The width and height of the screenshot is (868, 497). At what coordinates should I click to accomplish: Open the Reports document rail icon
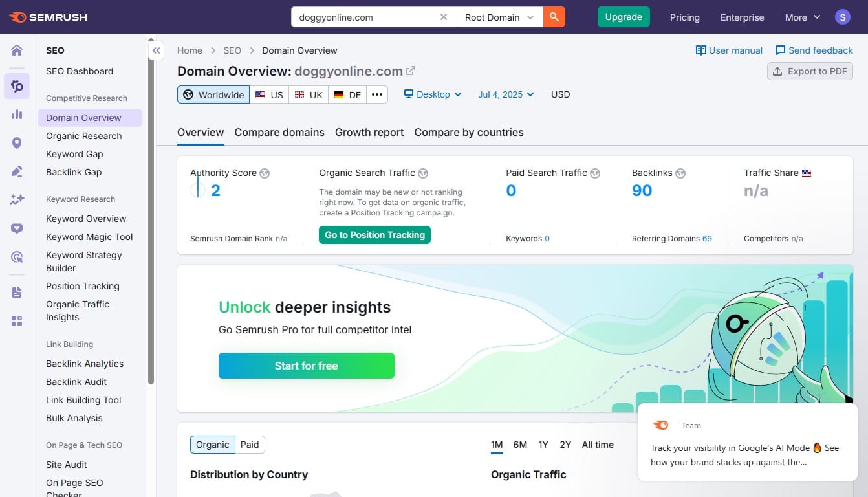[17, 293]
